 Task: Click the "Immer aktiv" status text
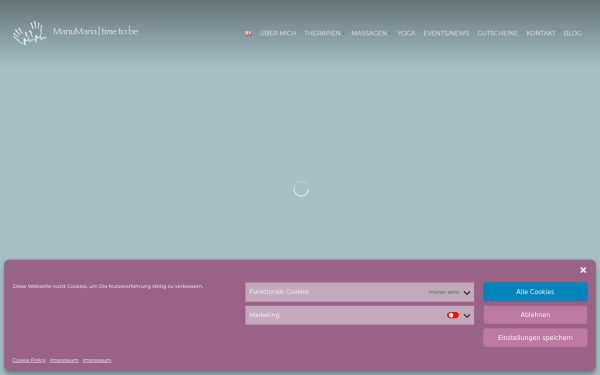(x=444, y=292)
